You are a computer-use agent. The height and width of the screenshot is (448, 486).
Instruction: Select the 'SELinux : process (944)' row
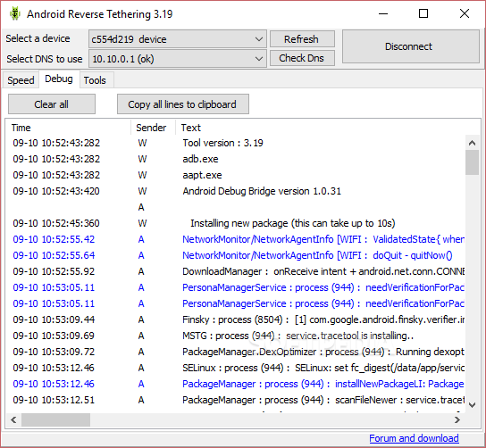[x=236, y=368]
